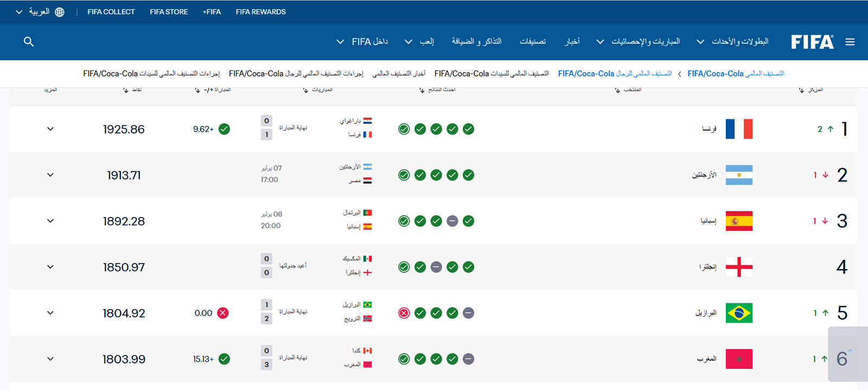Click the Paraguay small flag in France match

(x=367, y=121)
